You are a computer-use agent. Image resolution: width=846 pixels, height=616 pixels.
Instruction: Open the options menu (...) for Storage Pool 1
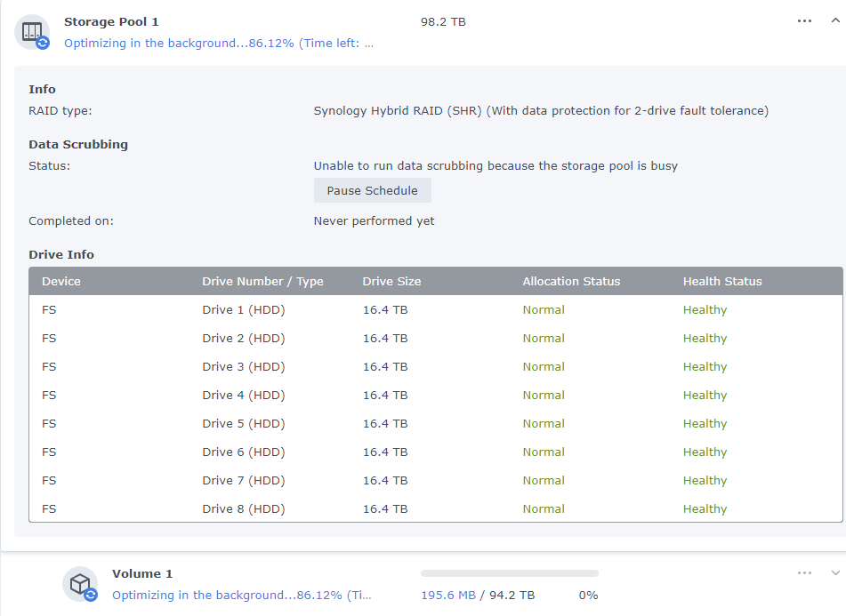click(x=804, y=20)
